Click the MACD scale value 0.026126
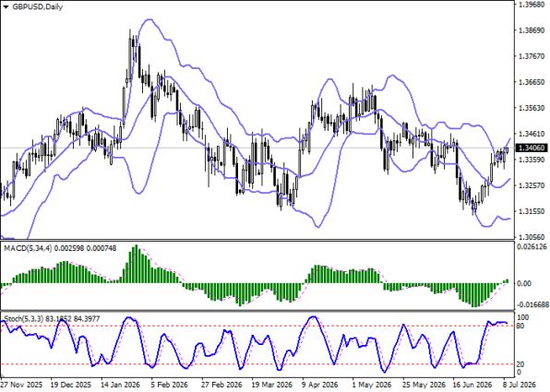 (532, 247)
